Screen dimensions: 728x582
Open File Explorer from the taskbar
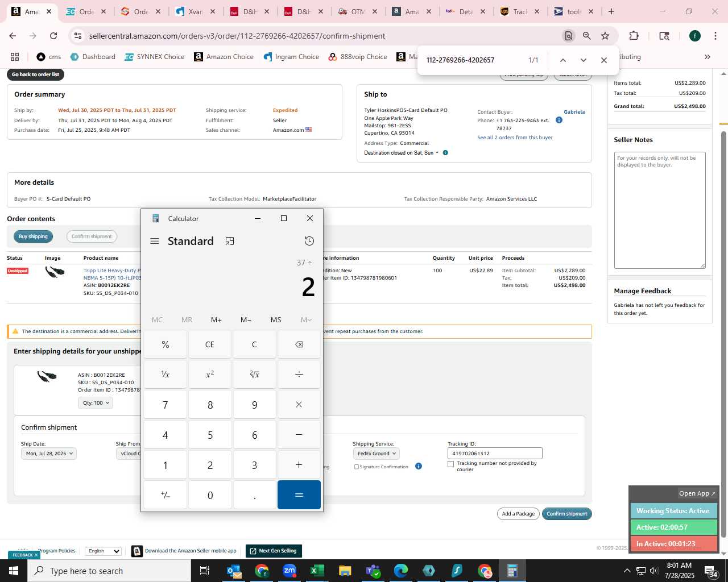pos(345,571)
